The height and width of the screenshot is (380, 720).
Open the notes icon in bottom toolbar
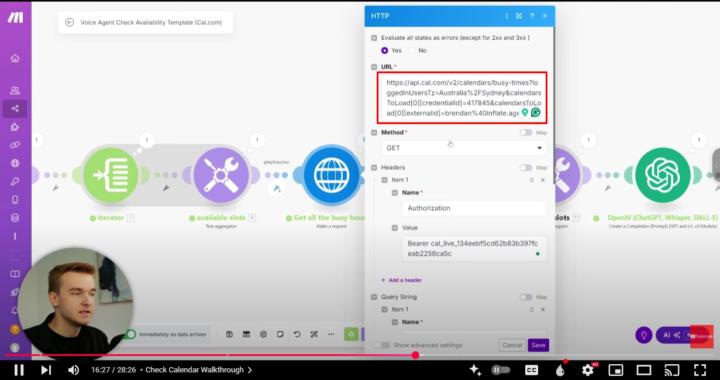tap(280, 334)
